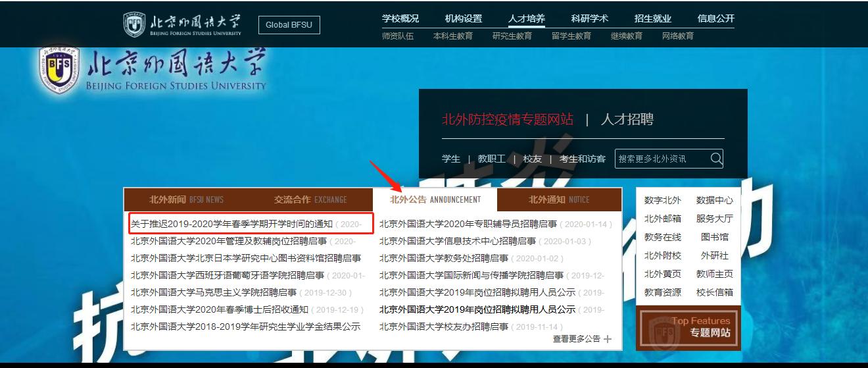This screenshot has width=868, height=368.
Task: Open 关于推迟2019-2020学年春季学期开学时间的通知
Action: pos(231,224)
